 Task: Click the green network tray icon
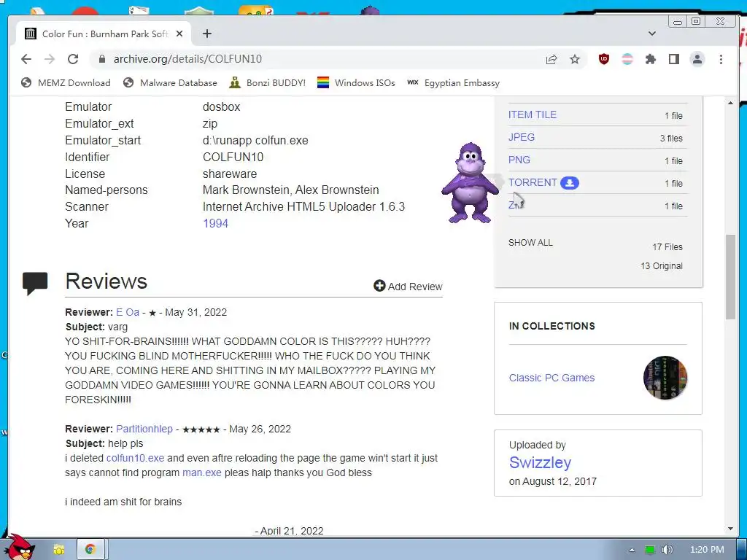coord(650,550)
